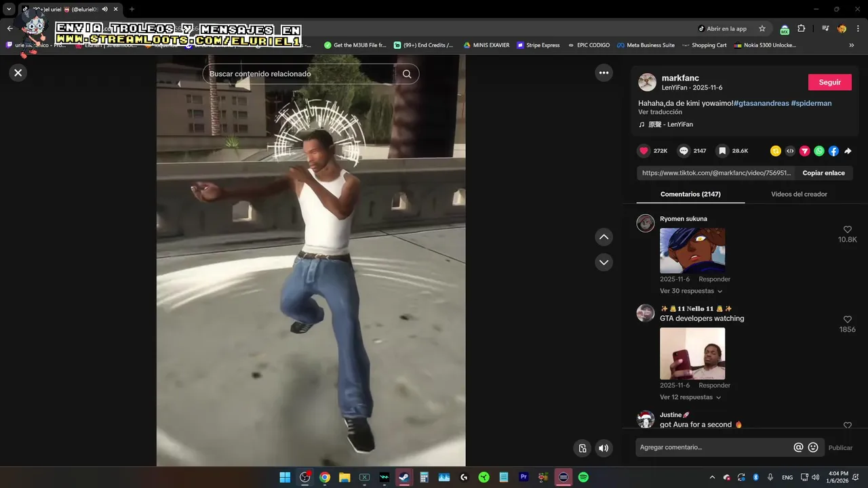Go to next video with down arrow

[604, 262]
